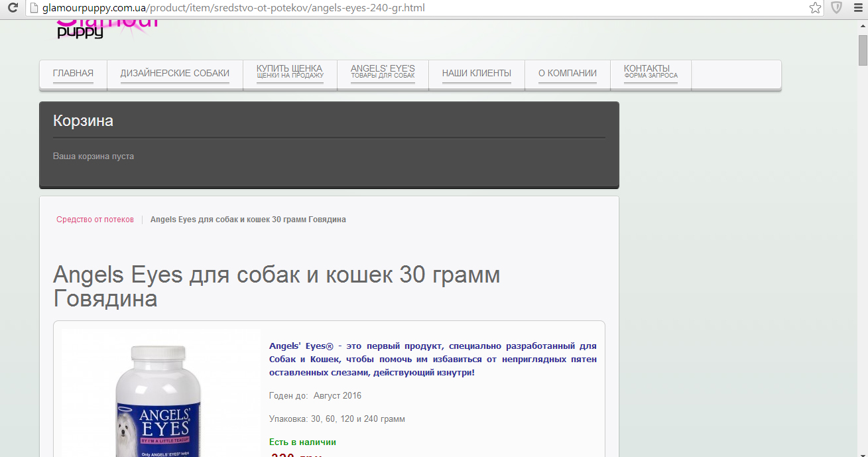Image resolution: width=868 pixels, height=457 pixels.
Task: Click the Angels Eyes bottle product image
Action: pos(161,393)
